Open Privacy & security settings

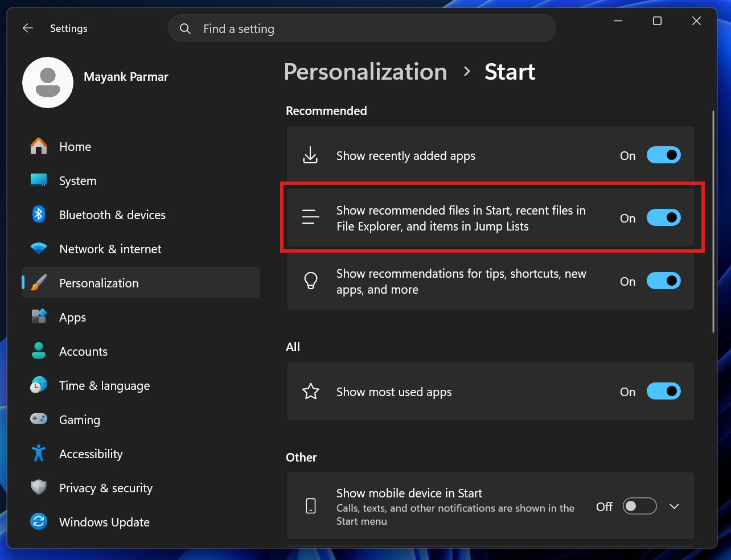coord(141,488)
